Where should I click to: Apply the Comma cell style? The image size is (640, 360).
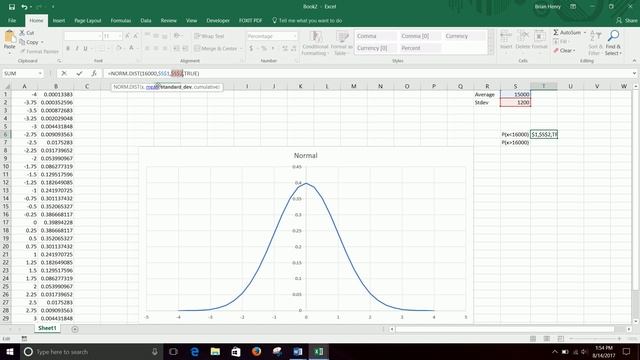[376, 36]
